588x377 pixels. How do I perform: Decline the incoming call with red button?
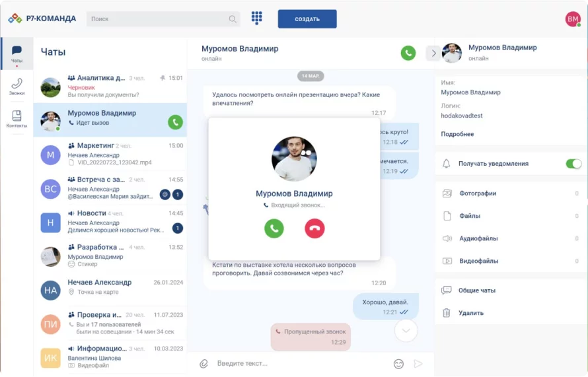coord(314,228)
